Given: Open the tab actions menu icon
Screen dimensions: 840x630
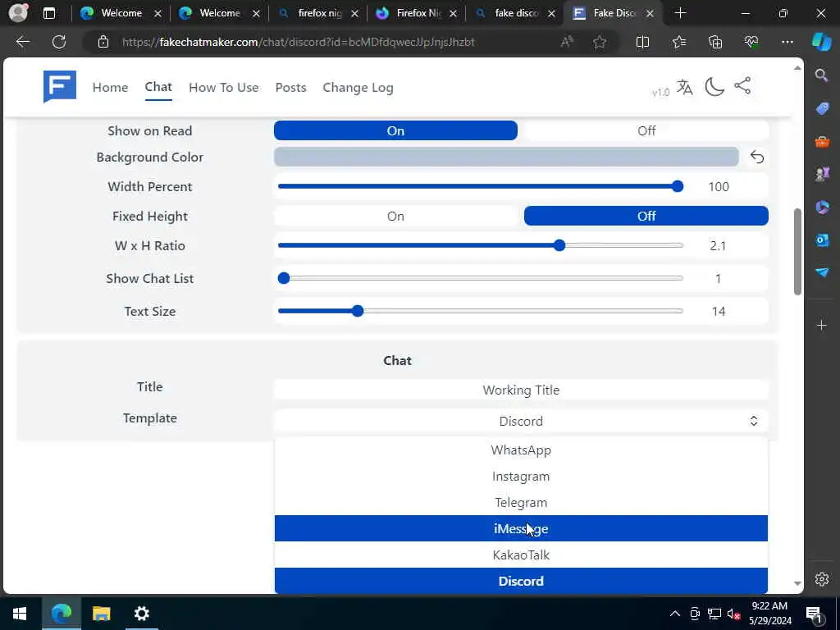Looking at the screenshot, I should [x=48, y=13].
